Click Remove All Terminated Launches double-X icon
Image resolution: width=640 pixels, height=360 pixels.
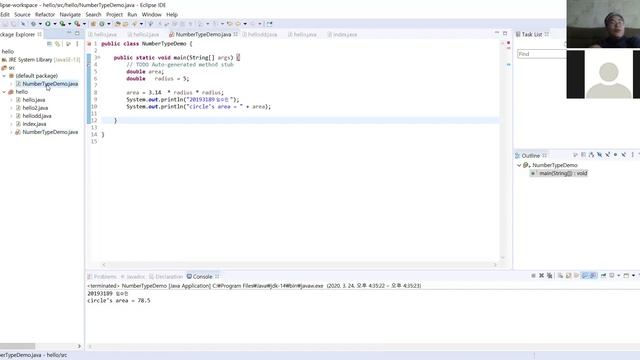pos(549,276)
